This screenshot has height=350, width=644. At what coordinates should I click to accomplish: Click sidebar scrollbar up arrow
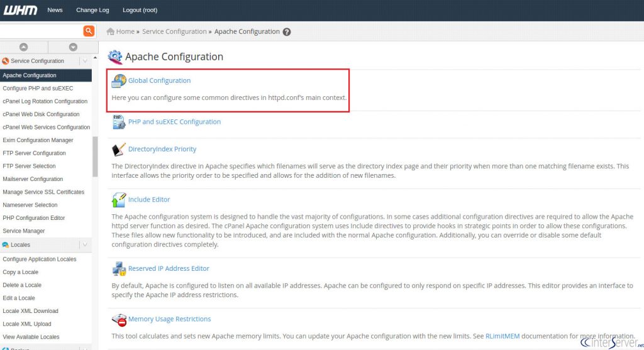[x=96, y=58]
